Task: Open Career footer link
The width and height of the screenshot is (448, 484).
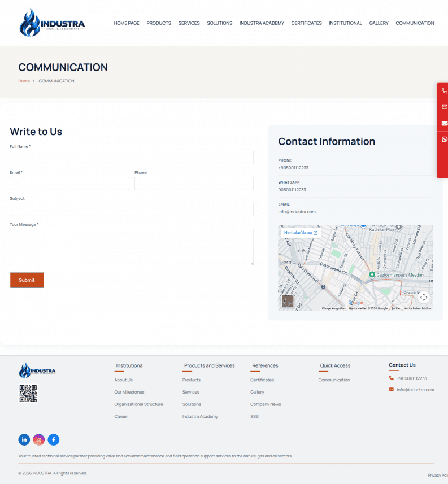Action: tap(121, 416)
